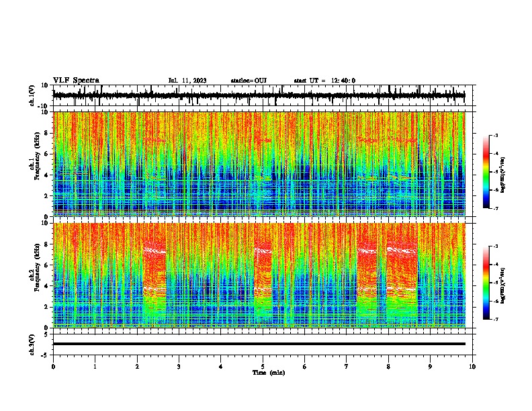This screenshot has height=411, width=532.
Task: Click the "-3" label atop ch.1 color scale
Action: click(x=495, y=135)
